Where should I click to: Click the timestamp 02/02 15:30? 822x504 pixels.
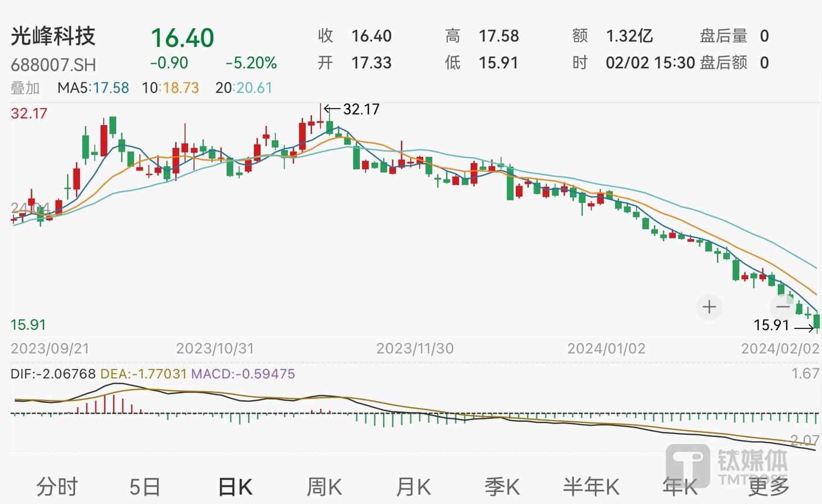650,62
